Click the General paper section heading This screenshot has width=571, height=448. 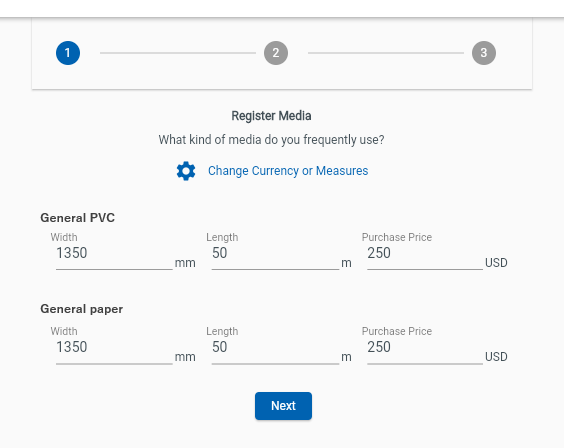click(82, 309)
